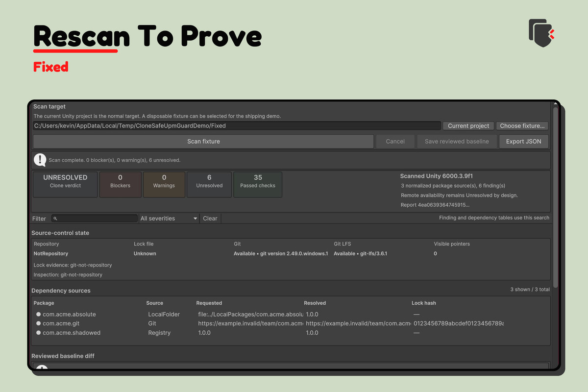The height and width of the screenshot is (392, 588).
Task: Click the Source-control state section heading
Action: (x=60, y=233)
